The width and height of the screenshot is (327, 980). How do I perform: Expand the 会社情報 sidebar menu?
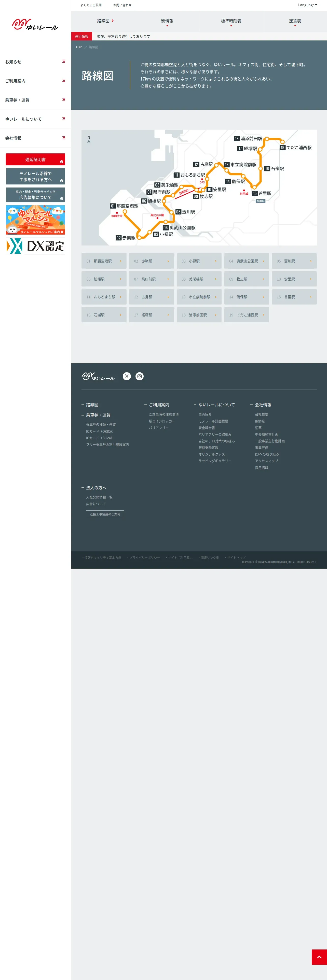click(x=35, y=138)
